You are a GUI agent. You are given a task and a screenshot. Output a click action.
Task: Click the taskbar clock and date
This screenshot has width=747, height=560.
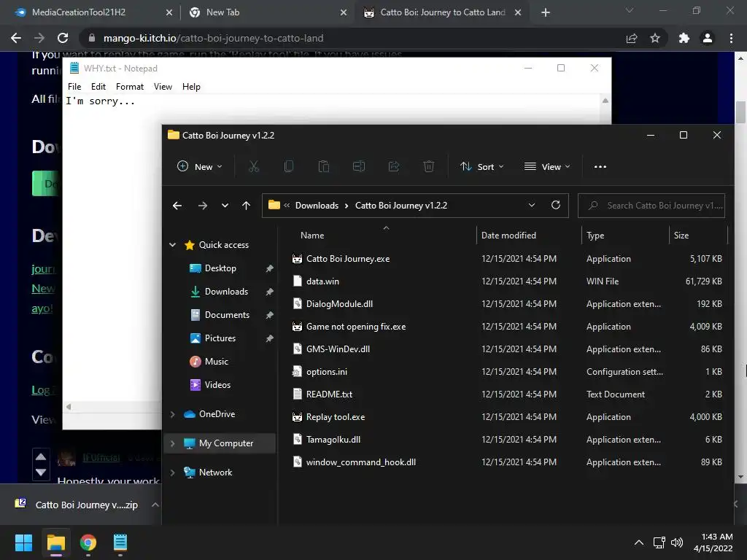[x=713, y=542]
